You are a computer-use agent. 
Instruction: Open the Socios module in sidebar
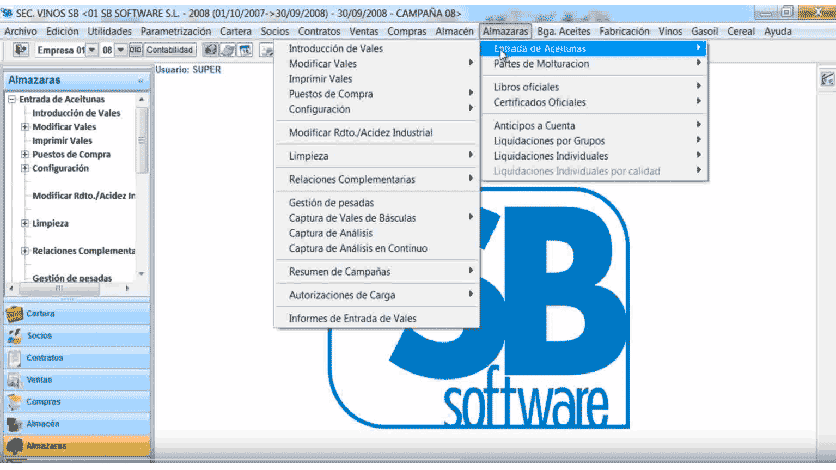[40, 336]
